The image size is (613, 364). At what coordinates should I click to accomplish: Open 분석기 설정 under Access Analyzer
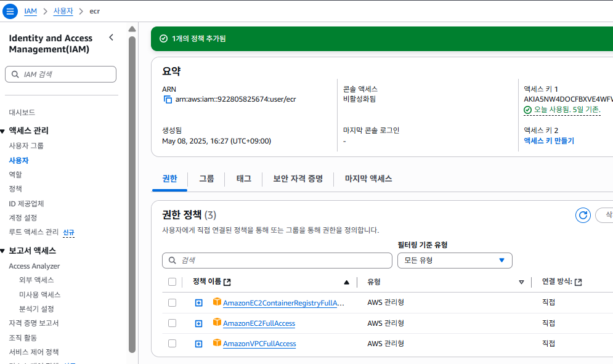coord(36,309)
